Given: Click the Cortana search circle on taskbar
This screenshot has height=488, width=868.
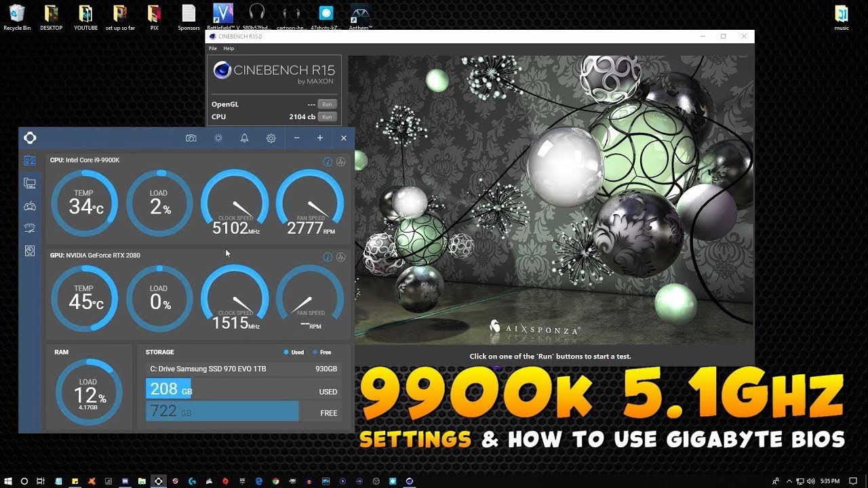Looking at the screenshot, I should tap(24, 481).
